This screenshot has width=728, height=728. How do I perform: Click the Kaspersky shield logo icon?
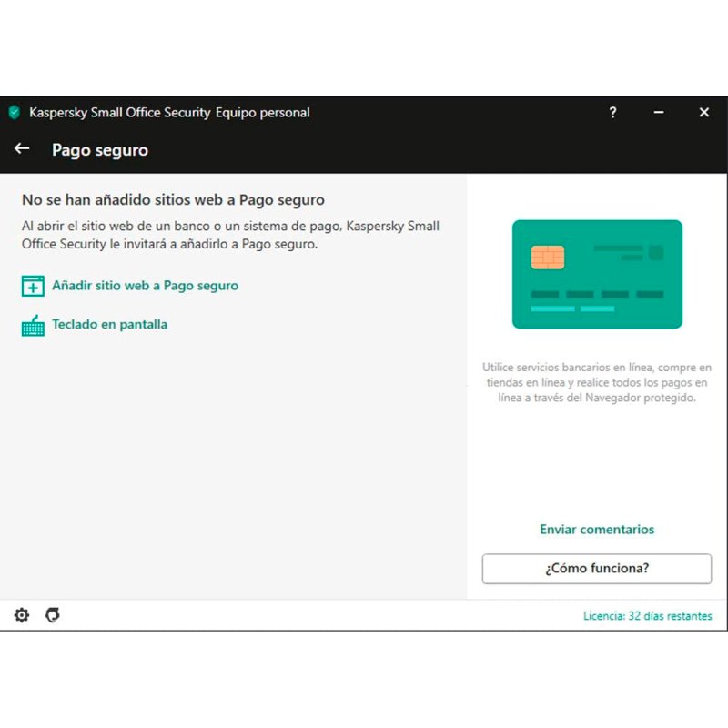15,112
